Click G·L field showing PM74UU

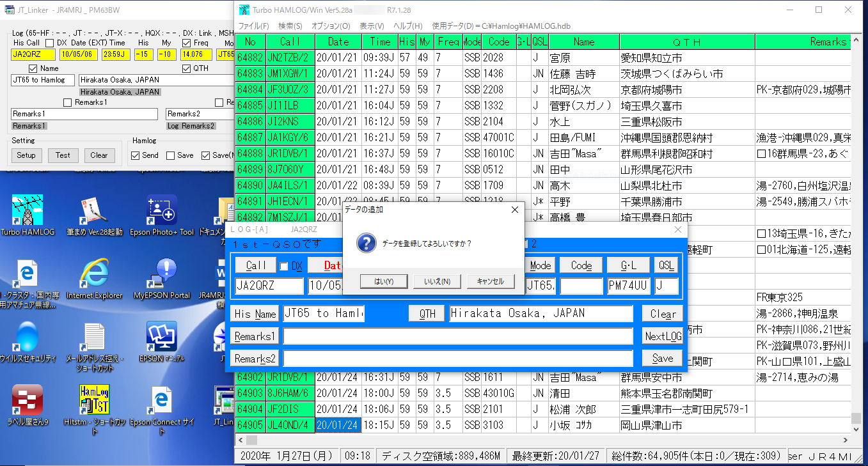click(x=629, y=286)
